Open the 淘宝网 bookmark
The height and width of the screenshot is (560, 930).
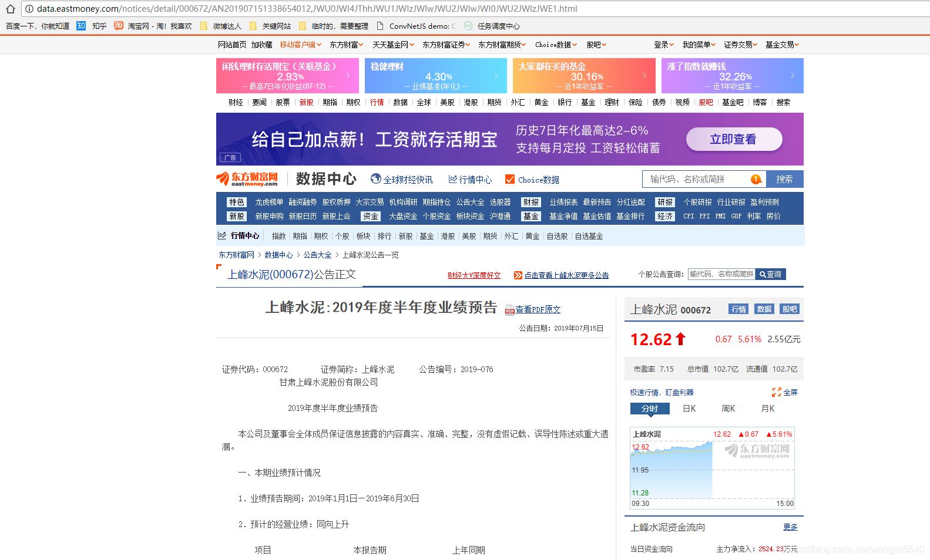pos(153,26)
